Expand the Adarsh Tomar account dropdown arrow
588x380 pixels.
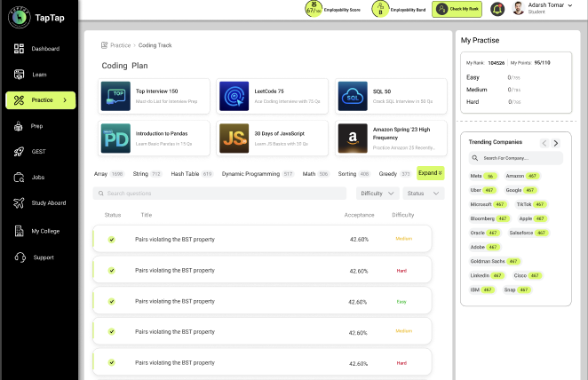[x=570, y=5]
